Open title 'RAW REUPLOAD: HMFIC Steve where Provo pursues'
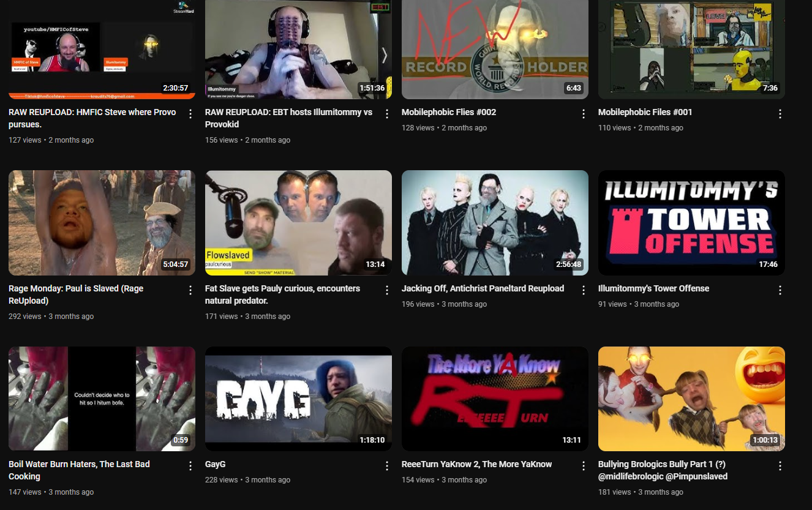The image size is (812, 510). click(92, 118)
